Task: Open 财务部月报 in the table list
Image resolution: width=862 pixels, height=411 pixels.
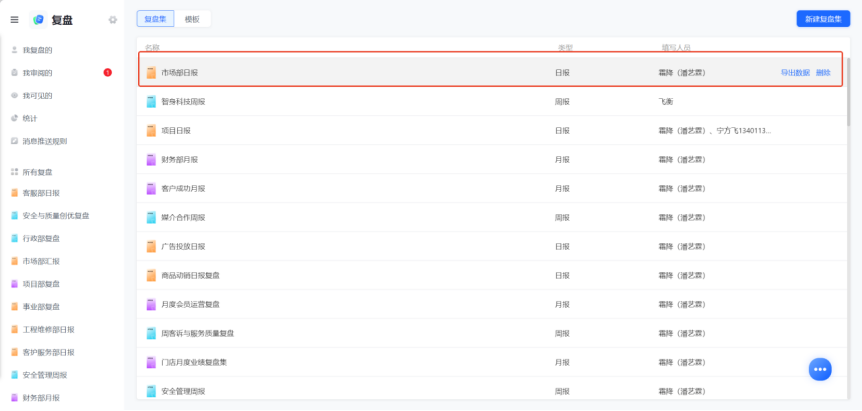Action: click(x=179, y=160)
